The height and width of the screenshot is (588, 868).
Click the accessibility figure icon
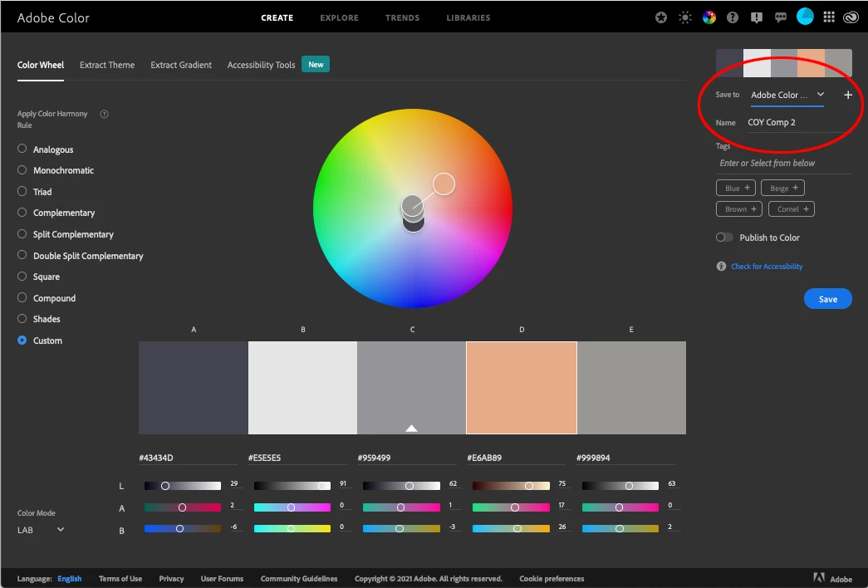tap(721, 267)
